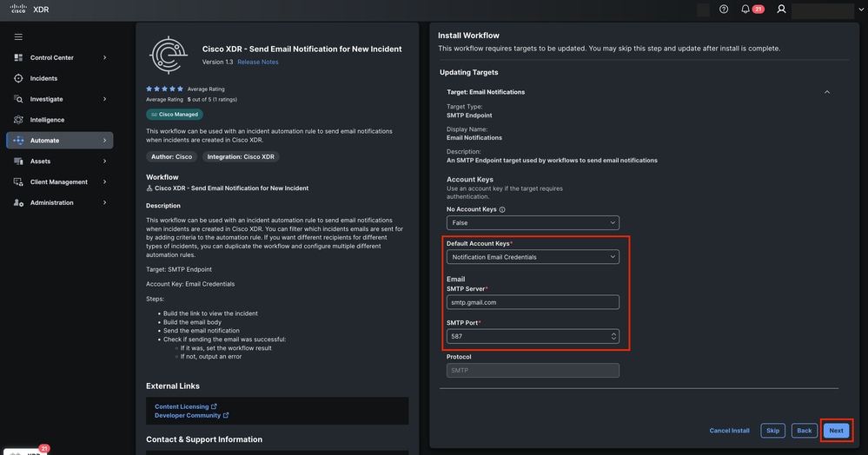Viewport: 868px width, 455px height.
Task: Click the star rating icons
Action: coord(164,89)
